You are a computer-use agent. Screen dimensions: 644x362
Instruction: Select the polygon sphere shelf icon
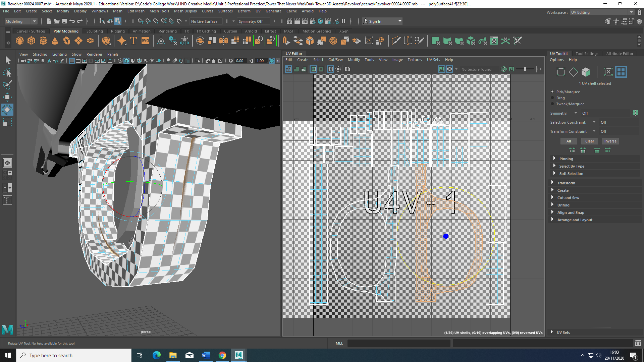pos(20,41)
